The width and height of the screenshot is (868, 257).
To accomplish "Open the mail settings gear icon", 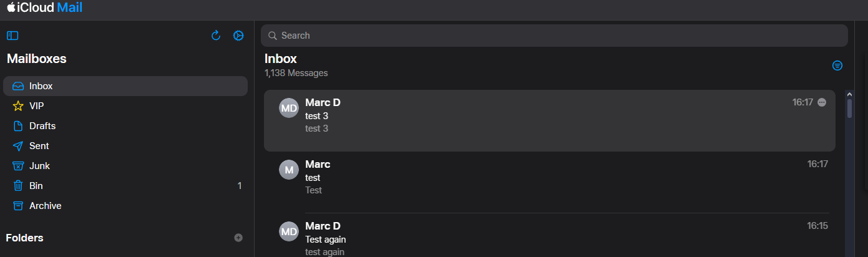I will (238, 36).
